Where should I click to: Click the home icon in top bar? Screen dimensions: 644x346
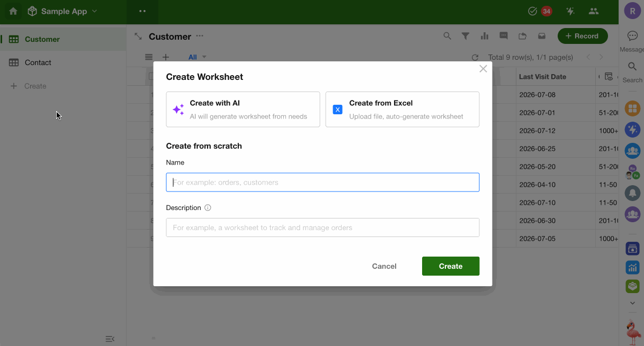pyautogui.click(x=13, y=11)
